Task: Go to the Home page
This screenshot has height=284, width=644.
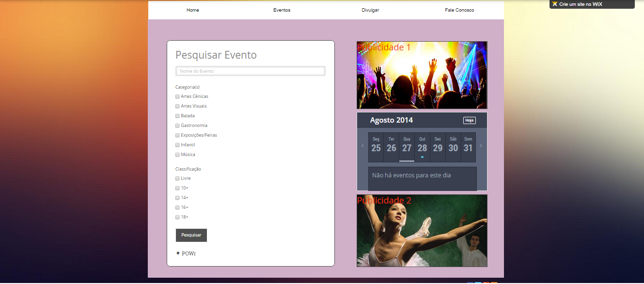Action: click(193, 10)
